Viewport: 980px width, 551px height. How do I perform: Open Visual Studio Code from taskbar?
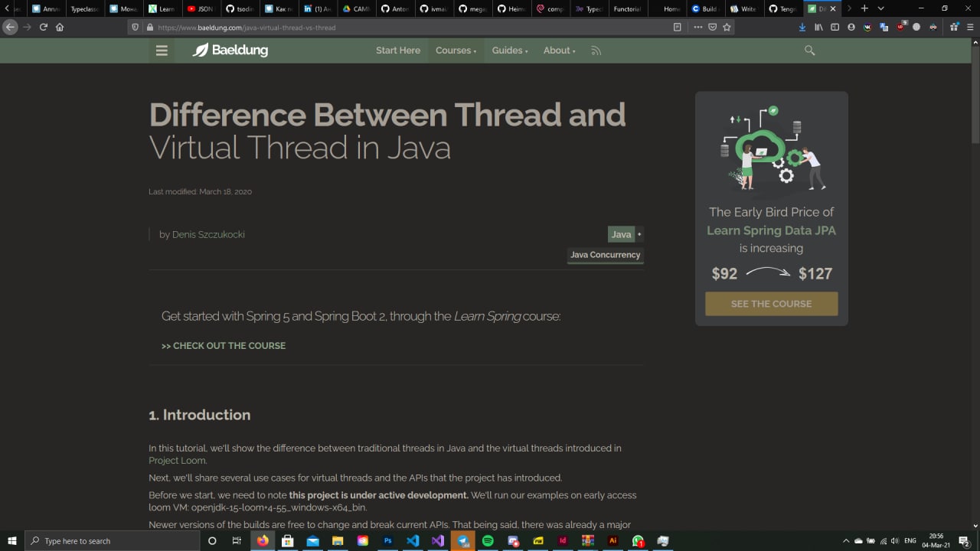point(413,541)
